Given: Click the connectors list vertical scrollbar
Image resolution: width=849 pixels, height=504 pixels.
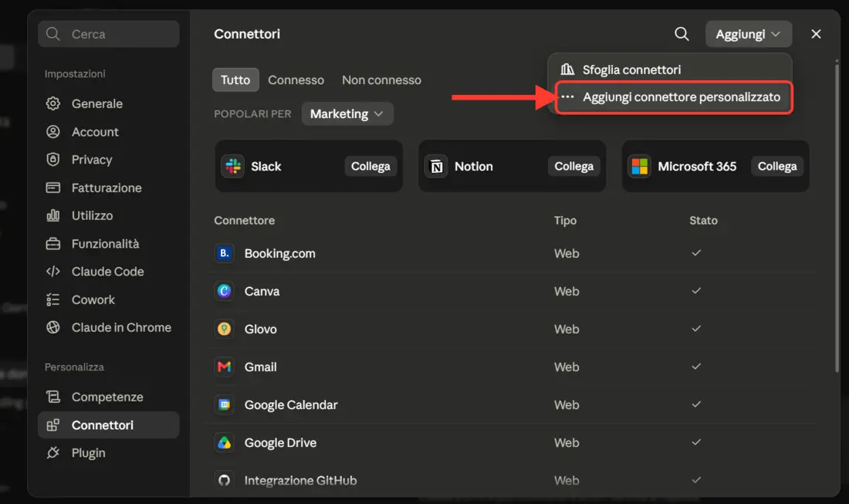Looking at the screenshot, I should (x=837, y=217).
